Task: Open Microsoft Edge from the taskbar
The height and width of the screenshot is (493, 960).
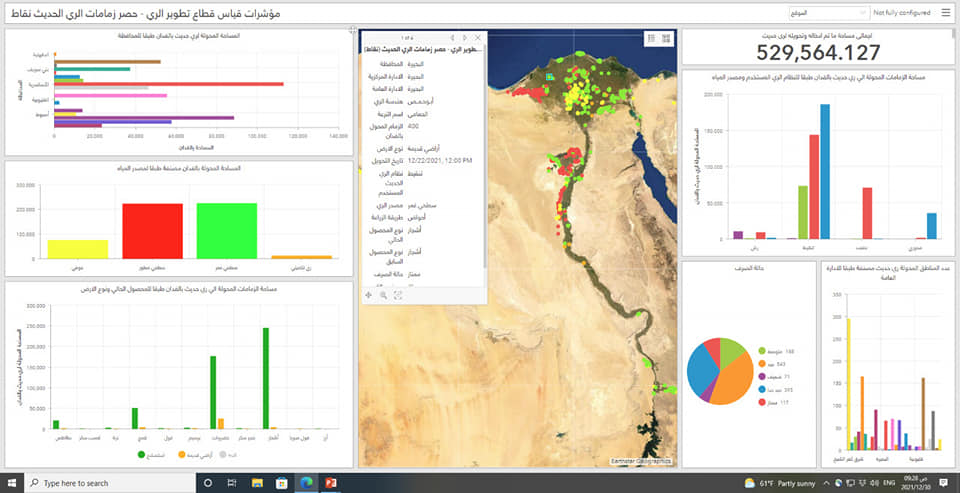Action: coord(307,483)
